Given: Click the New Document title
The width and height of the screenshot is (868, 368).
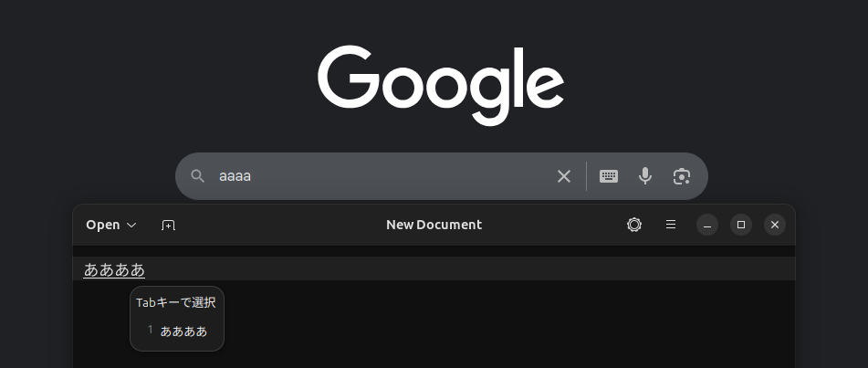Looking at the screenshot, I should (434, 225).
